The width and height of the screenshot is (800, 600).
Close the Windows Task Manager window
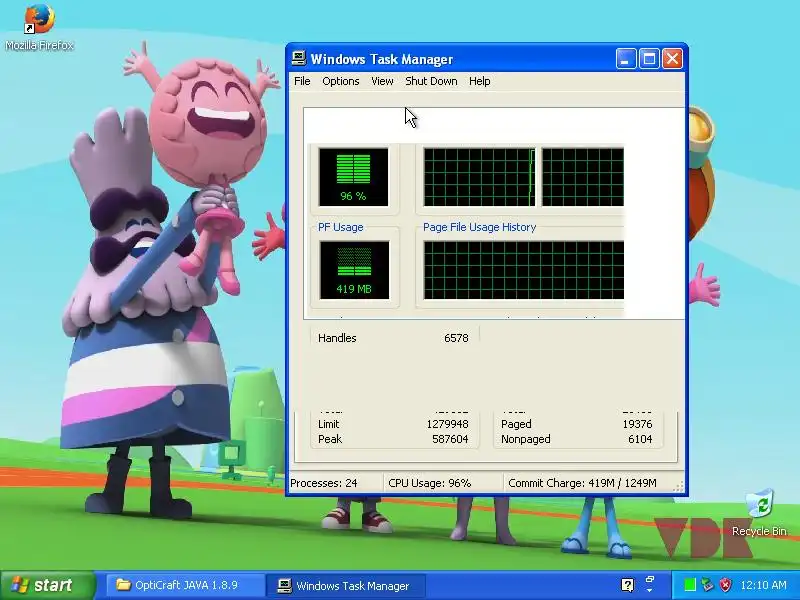pyautogui.click(x=672, y=59)
